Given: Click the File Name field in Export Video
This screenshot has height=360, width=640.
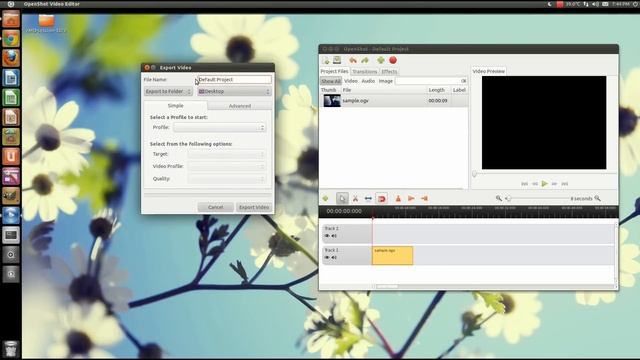Looking at the screenshot, I should (234, 80).
